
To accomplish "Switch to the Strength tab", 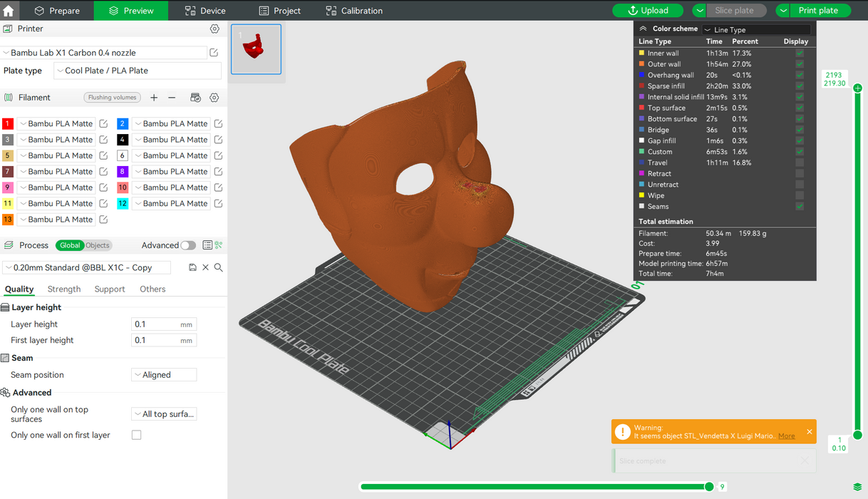I will click(x=64, y=289).
